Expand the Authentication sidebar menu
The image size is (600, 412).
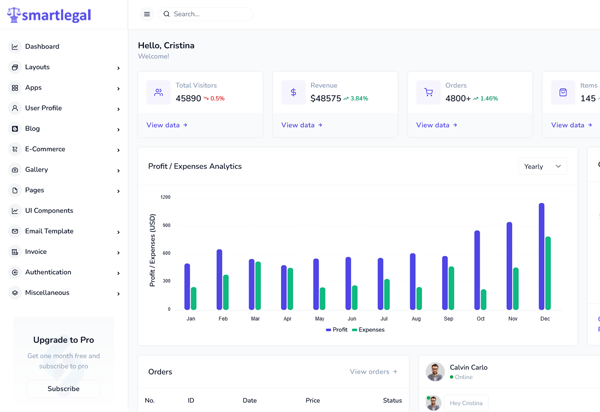[x=65, y=272]
